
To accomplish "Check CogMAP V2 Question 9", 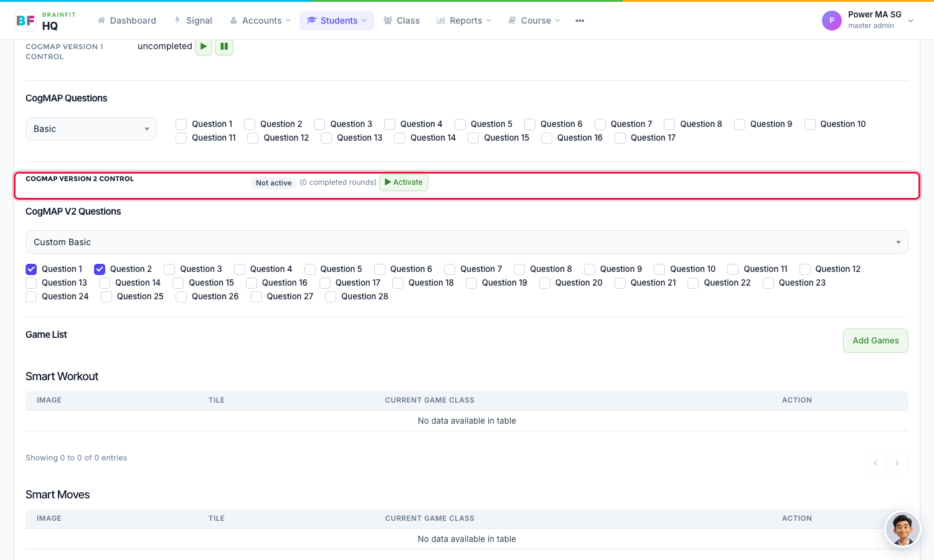I will [590, 269].
